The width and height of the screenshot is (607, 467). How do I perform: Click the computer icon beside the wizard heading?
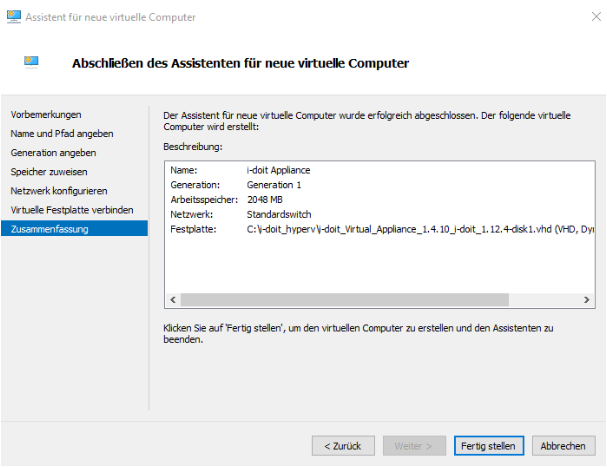click(x=31, y=62)
